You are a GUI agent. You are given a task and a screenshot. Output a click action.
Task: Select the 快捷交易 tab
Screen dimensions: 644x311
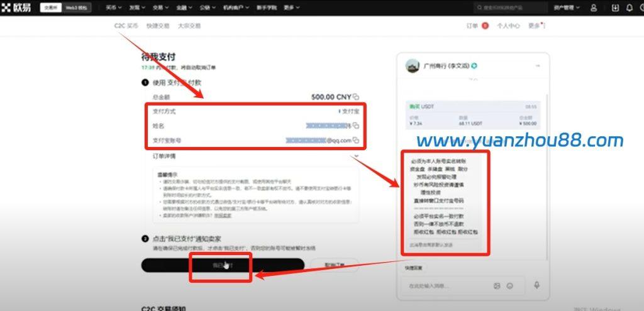157,26
